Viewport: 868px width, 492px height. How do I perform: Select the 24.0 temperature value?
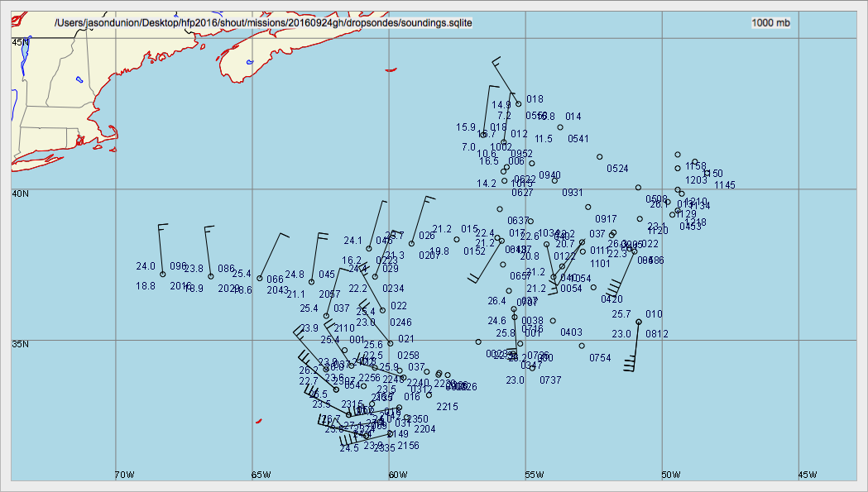[146, 266]
